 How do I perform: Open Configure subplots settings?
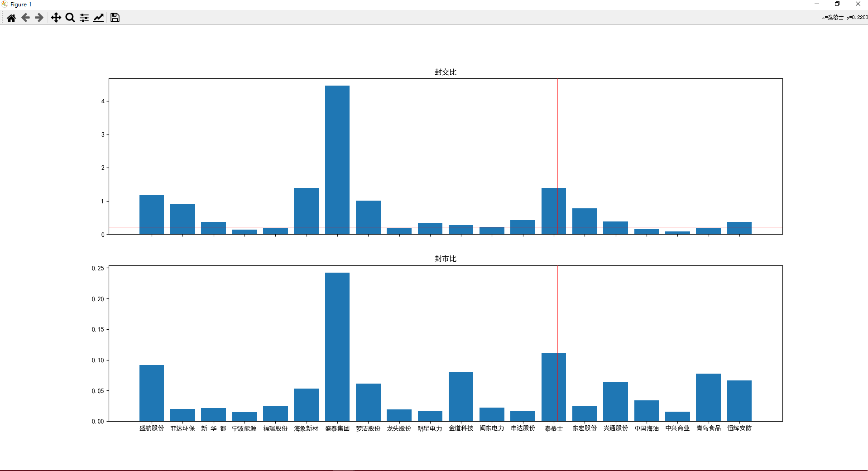84,18
